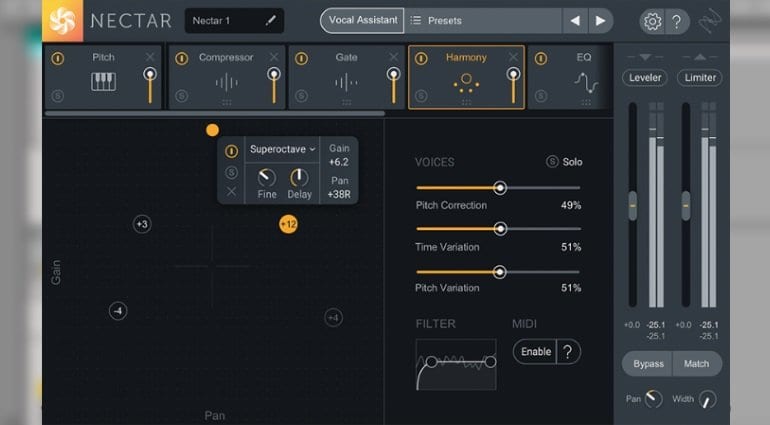Solo the EQ module
Viewport: 770px width, 425px height.
click(541, 96)
